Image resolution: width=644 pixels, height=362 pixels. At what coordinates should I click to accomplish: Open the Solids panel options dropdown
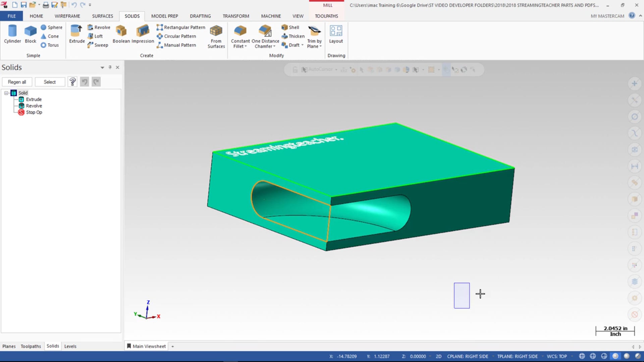pos(102,67)
